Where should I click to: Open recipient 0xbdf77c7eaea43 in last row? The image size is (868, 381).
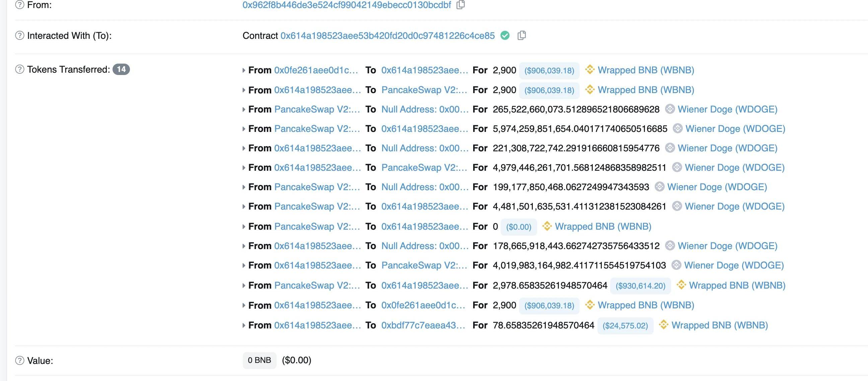(423, 325)
